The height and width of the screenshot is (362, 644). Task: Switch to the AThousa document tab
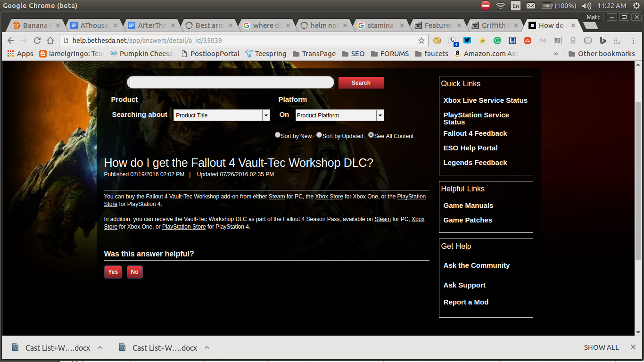93,25
